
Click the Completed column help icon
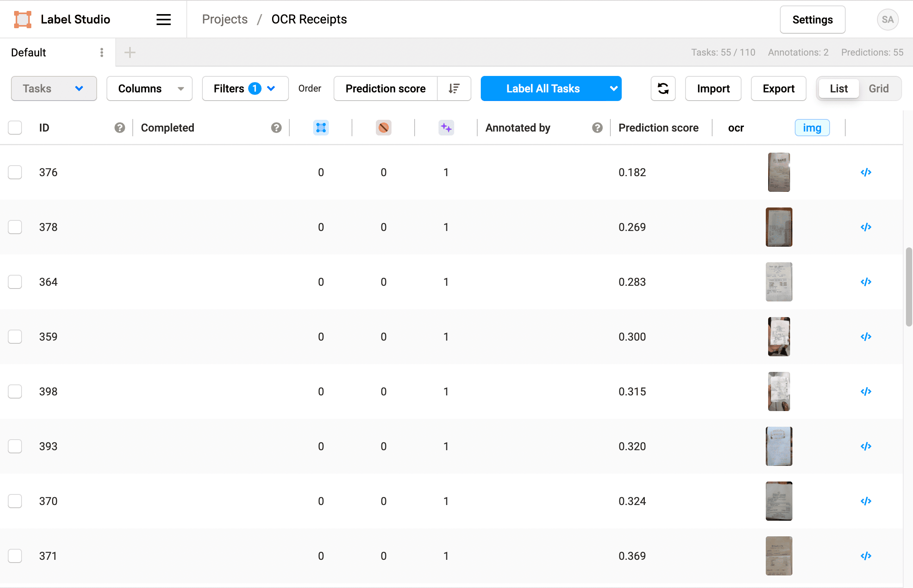click(x=276, y=128)
